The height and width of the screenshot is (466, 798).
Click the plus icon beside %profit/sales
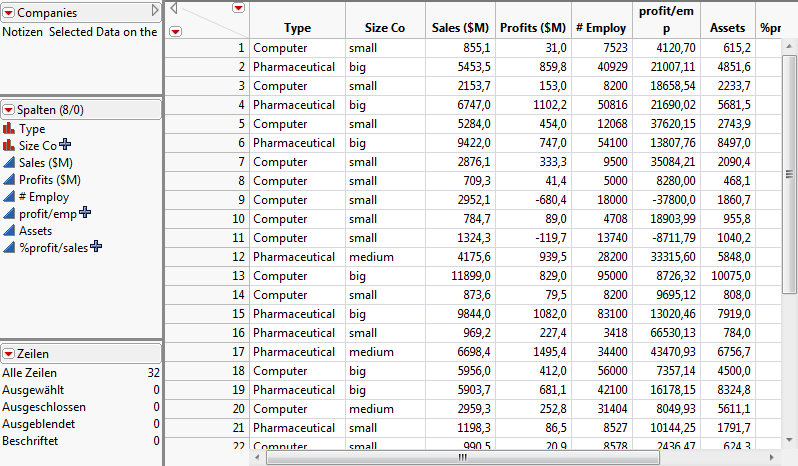click(x=97, y=247)
